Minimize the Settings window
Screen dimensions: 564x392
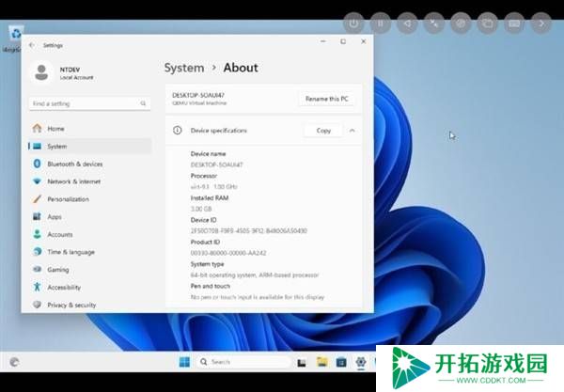323,41
